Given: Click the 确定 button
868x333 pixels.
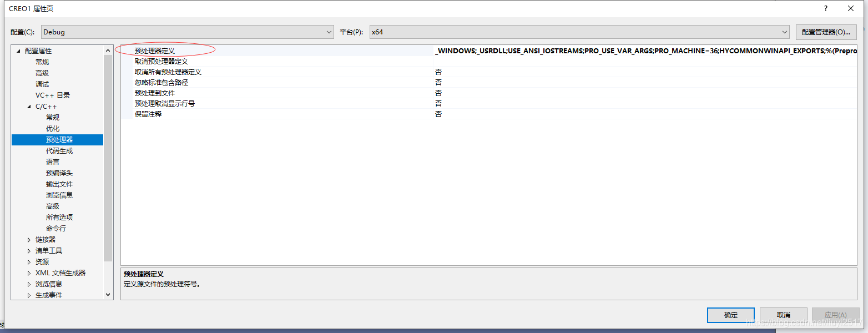Looking at the screenshot, I should [x=730, y=315].
